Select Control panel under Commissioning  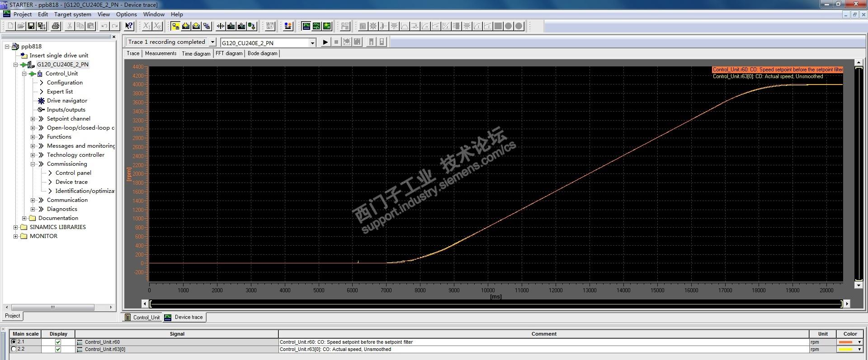pyautogui.click(x=73, y=173)
